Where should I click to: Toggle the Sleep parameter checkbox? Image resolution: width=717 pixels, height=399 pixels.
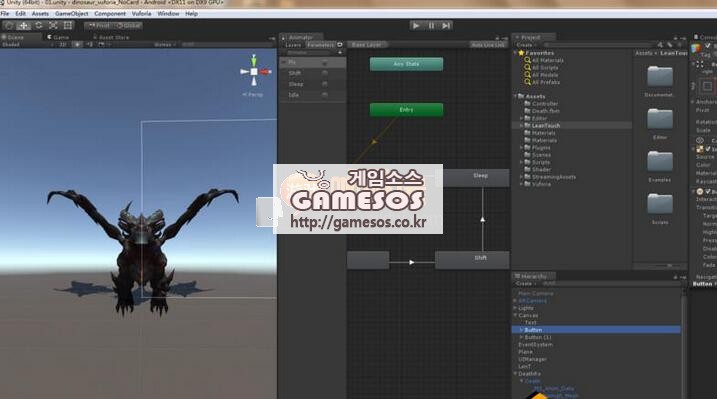325,84
